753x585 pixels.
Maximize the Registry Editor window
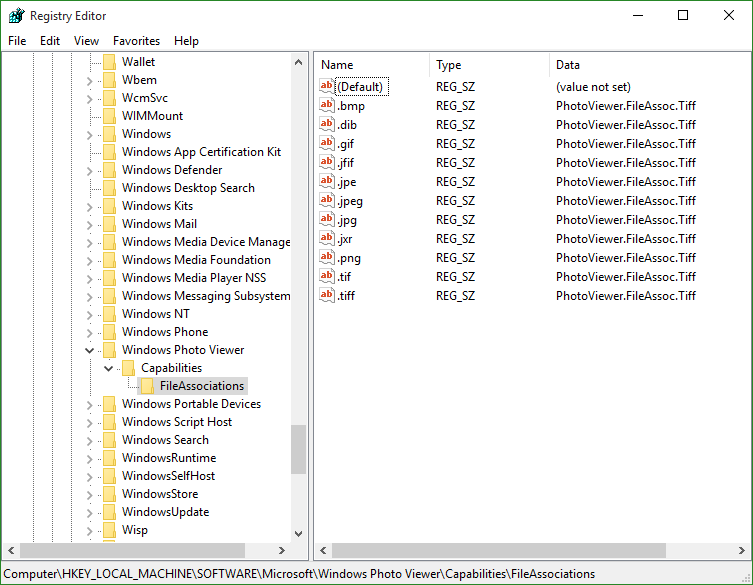pyautogui.click(x=682, y=15)
